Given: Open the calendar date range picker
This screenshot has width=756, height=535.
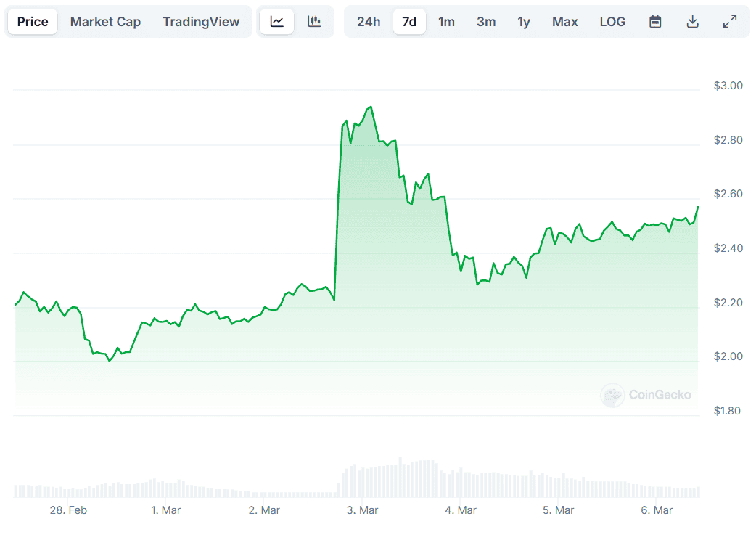Looking at the screenshot, I should pyautogui.click(x=655, y=22).
